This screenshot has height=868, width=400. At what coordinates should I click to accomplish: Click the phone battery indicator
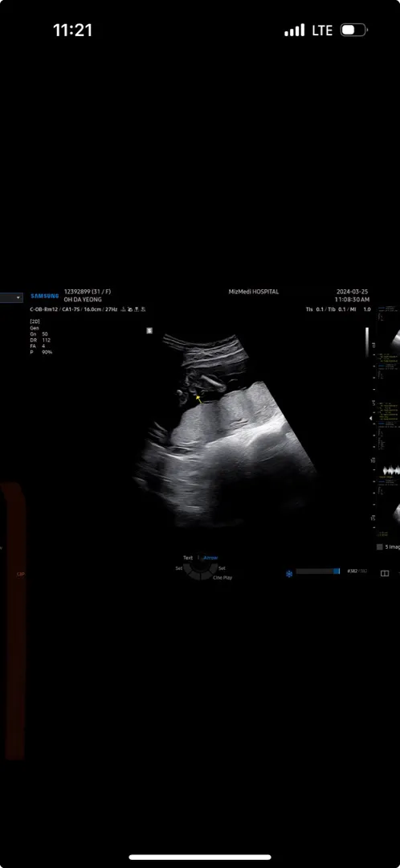353,30
